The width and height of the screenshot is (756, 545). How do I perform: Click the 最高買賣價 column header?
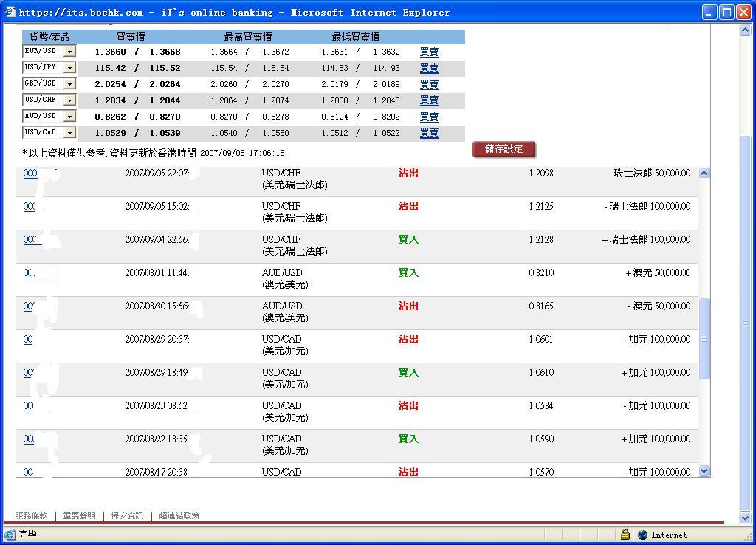[248, 37]
